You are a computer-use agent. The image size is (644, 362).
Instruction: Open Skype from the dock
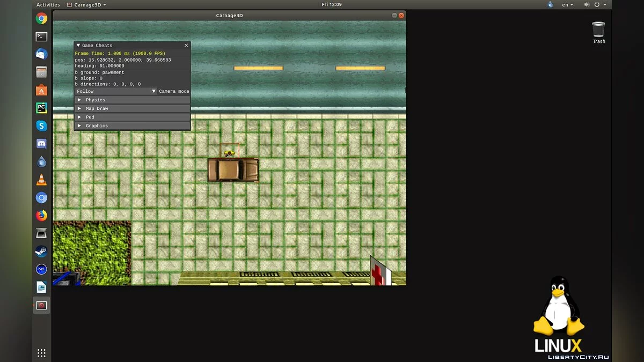(41, 126)
